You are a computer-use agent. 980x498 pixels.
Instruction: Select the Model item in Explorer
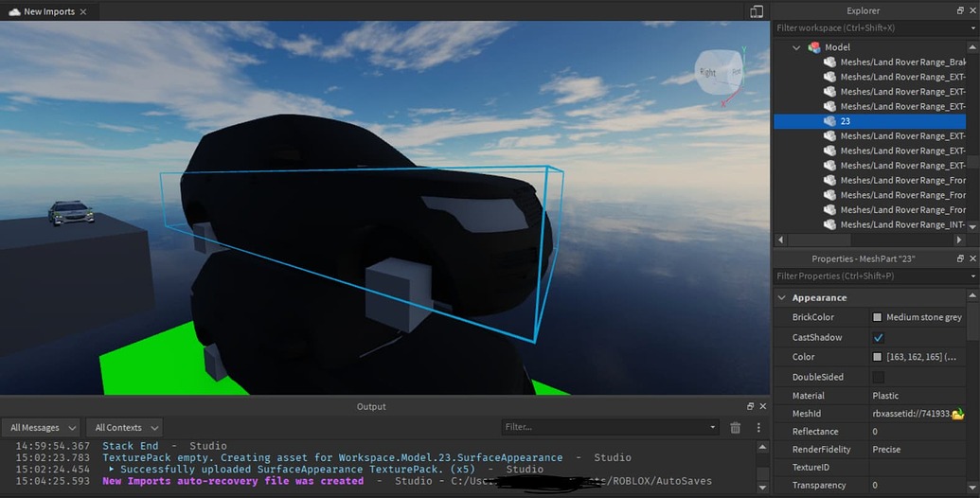[837, 47]
